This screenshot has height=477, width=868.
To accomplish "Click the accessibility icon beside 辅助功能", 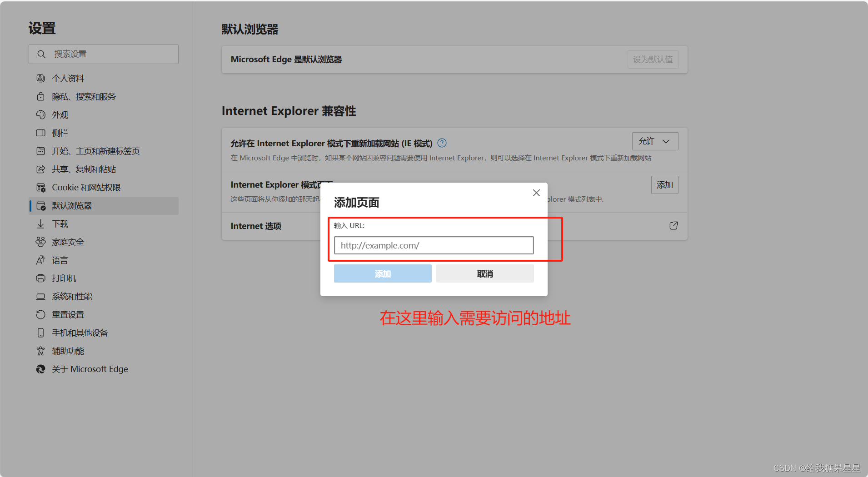I will coord(41,351).
